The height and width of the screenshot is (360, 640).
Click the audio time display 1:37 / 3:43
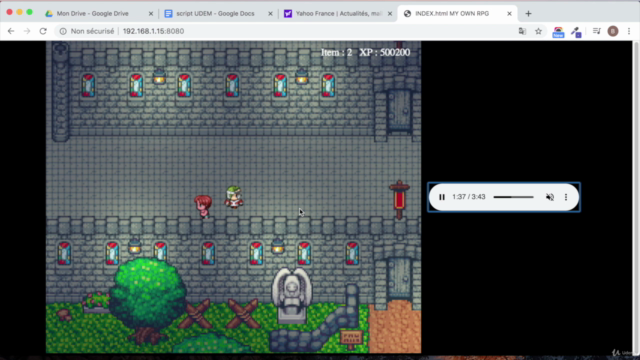(469, 197)
